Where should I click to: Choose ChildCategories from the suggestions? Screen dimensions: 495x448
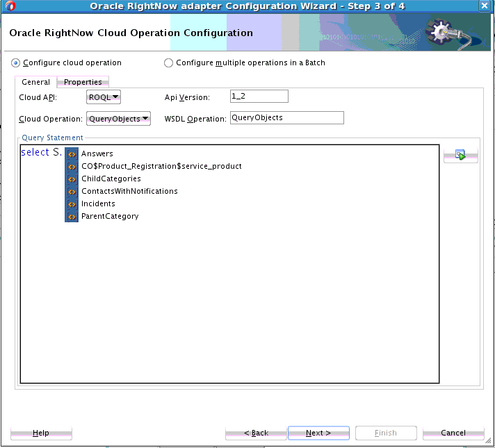(111, 179)
